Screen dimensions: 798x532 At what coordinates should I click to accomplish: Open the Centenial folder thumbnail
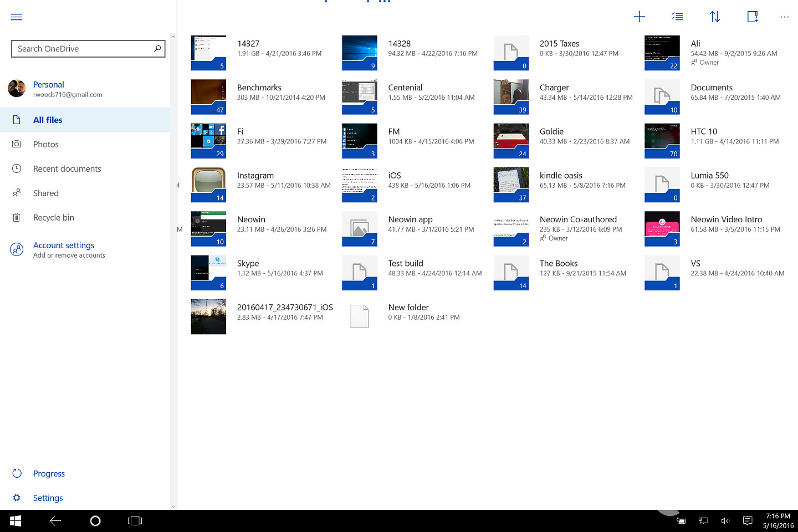tap(360, 97)
